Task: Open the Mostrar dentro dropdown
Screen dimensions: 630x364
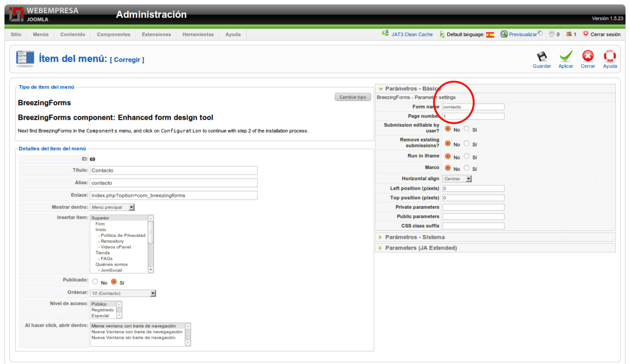Action: click(112, 207)
